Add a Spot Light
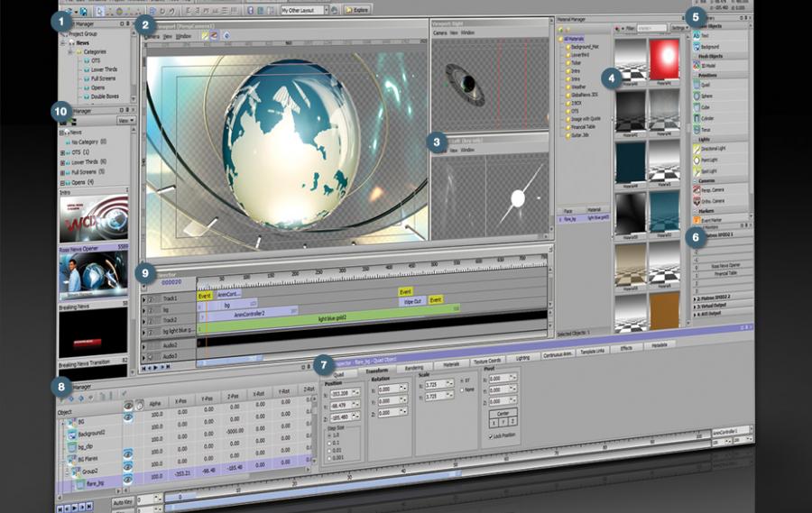The height and width of the screenshot is (513, 812). click(x=697, y=170)
